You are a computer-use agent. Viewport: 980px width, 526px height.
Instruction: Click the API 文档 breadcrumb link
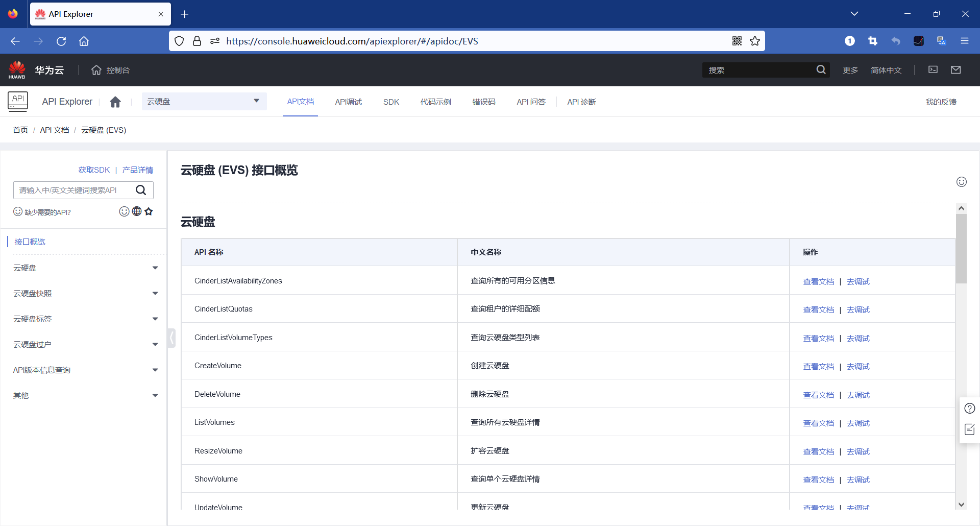click(x=55, y=130)
